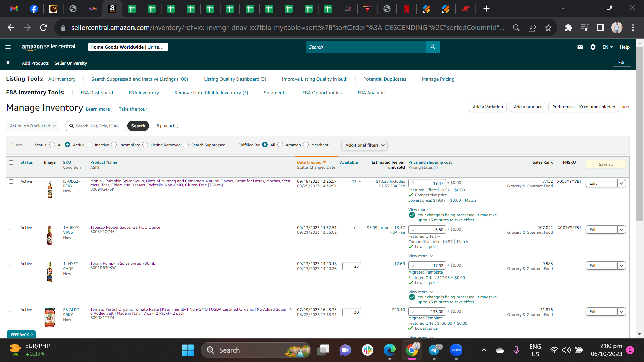Open Seller Central settings gear

pos(593,47)
